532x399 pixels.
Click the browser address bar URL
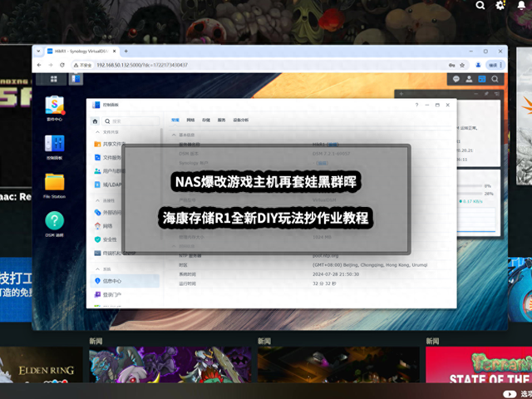(x=142, y=65)
